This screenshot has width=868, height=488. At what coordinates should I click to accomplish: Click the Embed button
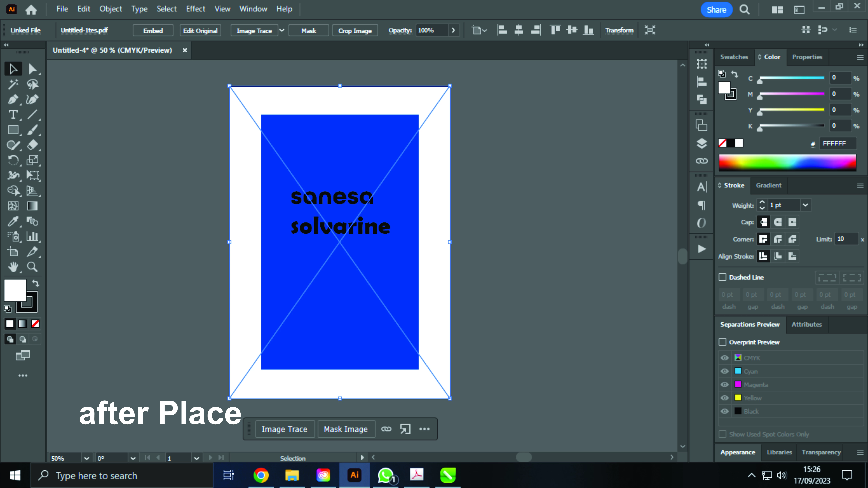153,31
